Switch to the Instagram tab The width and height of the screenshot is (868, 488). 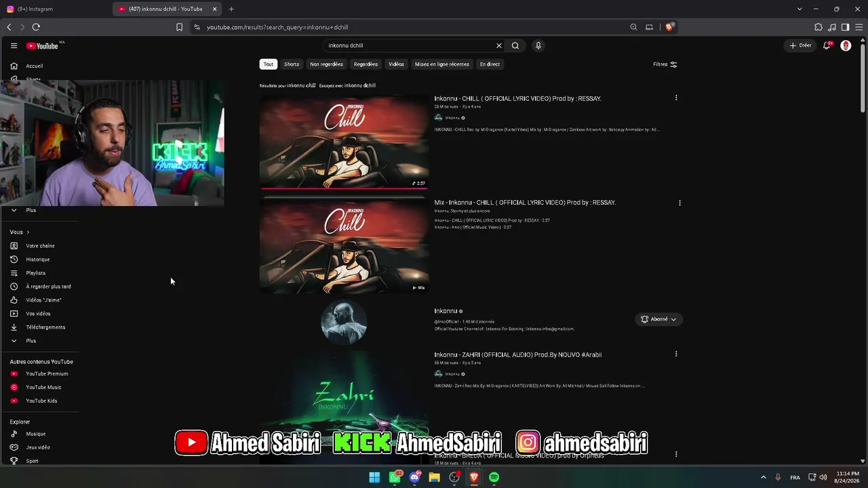click(x=56, y=9)
